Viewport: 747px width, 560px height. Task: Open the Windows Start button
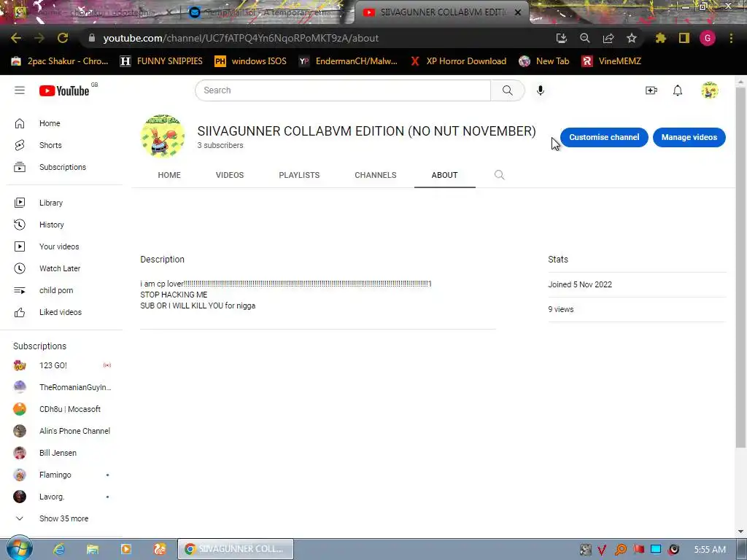click(19, 548)
